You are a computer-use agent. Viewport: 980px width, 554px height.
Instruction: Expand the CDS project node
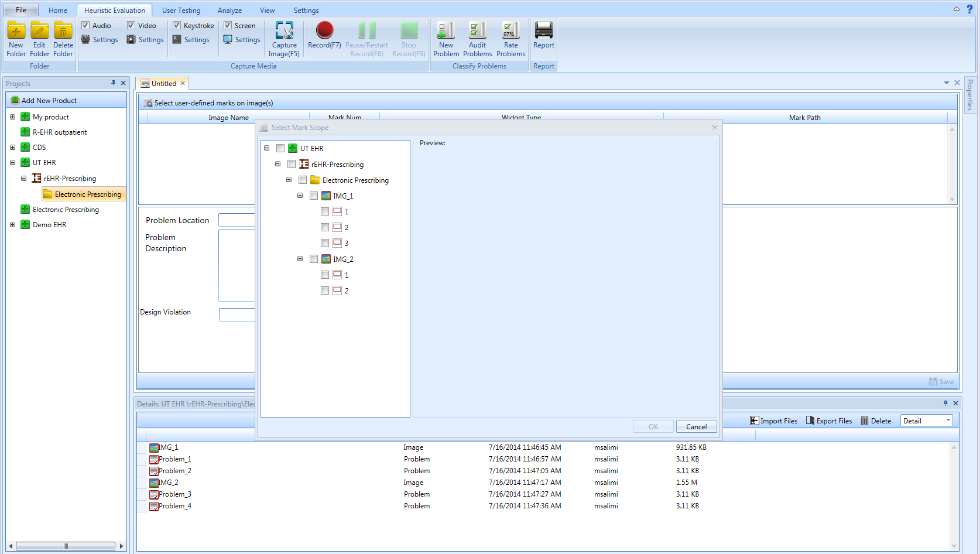(x=12, y=148)
